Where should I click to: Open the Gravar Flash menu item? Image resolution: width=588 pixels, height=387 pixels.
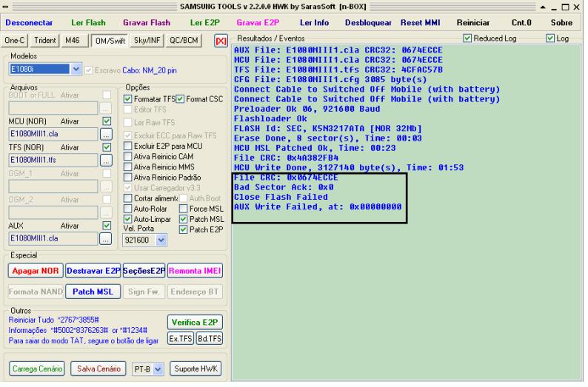point(146,23)
